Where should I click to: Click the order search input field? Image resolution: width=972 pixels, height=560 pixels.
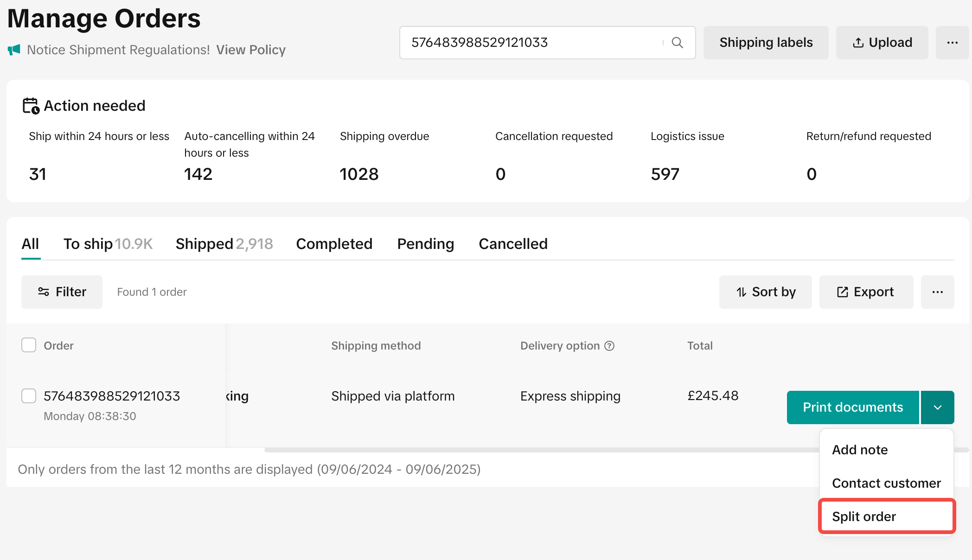click(529, 43)
